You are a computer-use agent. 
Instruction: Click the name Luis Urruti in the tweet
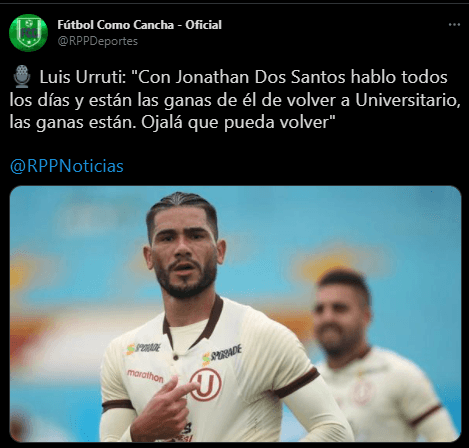[x=82, y=77]
